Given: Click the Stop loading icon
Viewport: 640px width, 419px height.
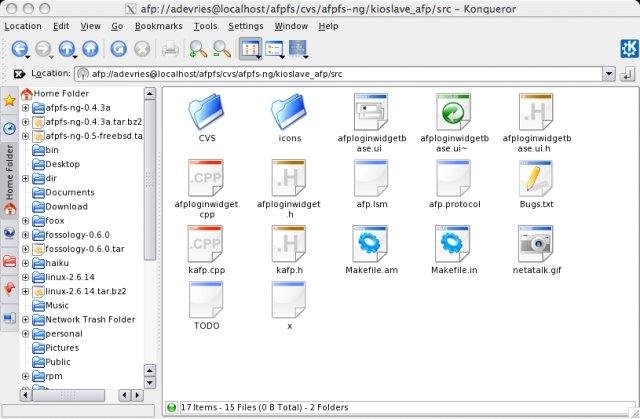Looking at the screenshot, I should pyautogui.click(x=142, y=49).
